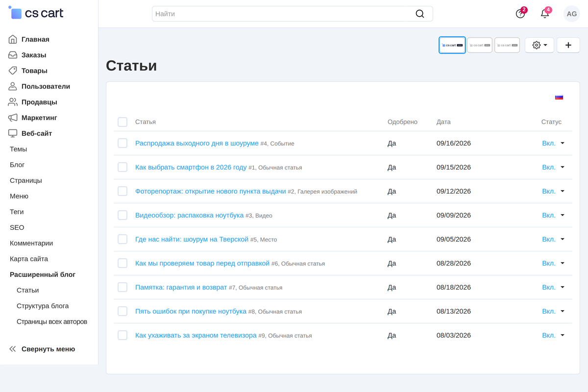Select the second storefront thumbnail

[480, 45]
